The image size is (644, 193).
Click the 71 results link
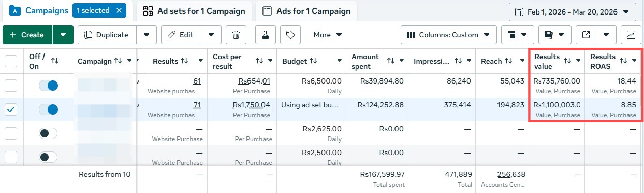pyautogui.click(x=197, y=105)
